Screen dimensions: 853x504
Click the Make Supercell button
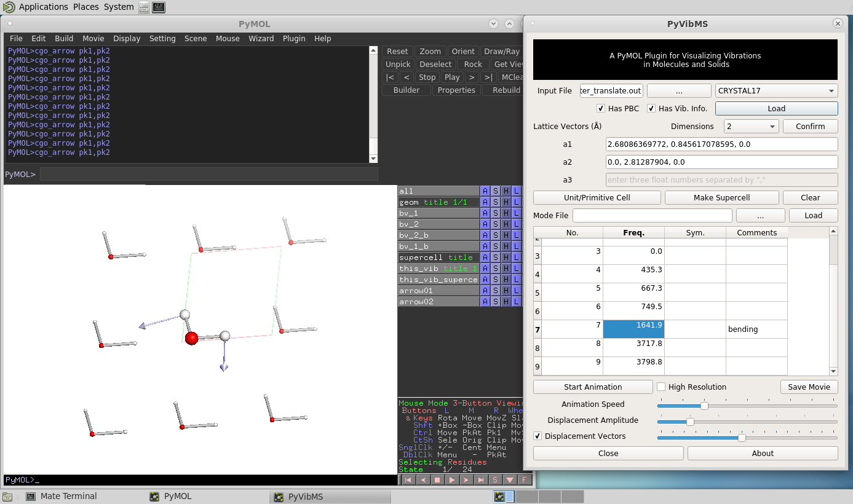721,198
